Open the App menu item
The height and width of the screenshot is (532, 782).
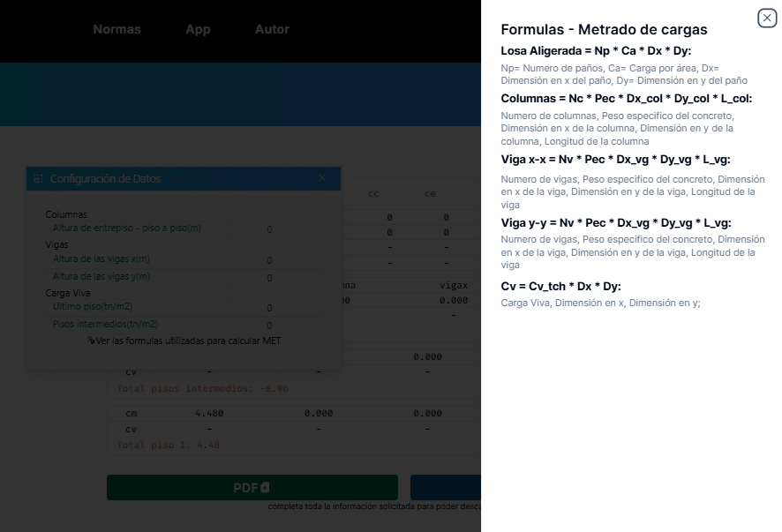pyautogui.click(x=198, y=29)
